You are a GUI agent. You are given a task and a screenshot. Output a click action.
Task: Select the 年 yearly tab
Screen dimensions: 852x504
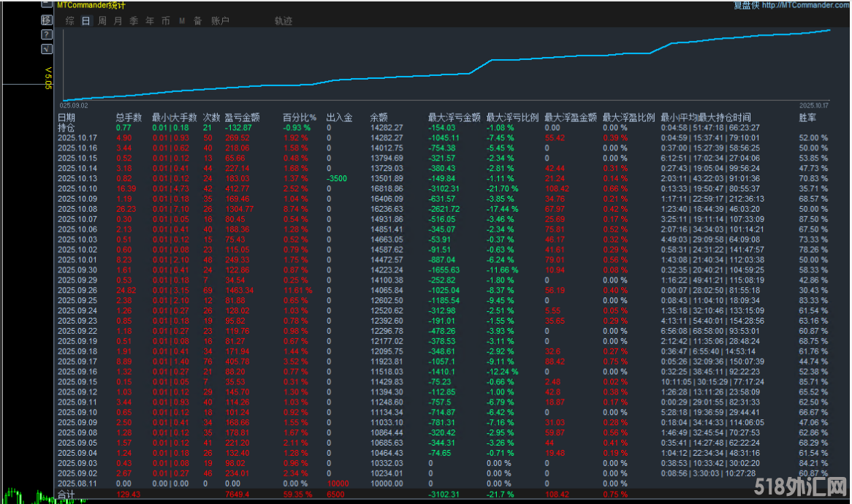pos(151,21)
